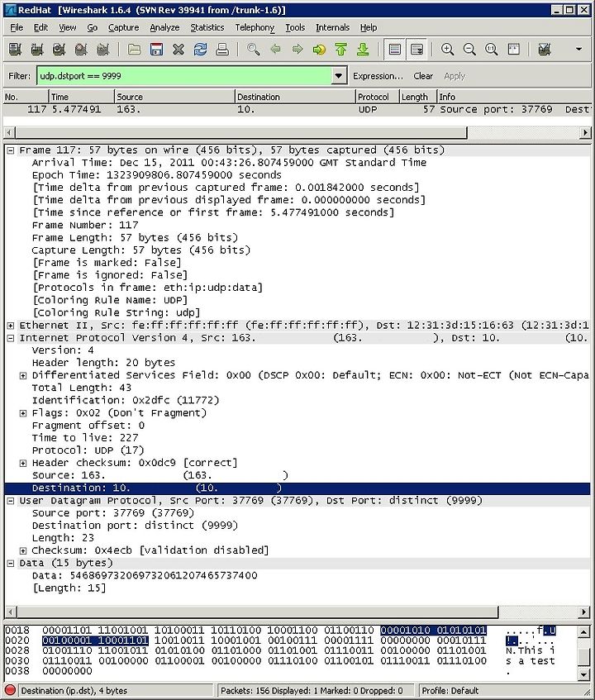Viewport: 595px width, 700px height.
Task: Start a new live capture
Action: pyautogui.click(x=59, y=49)
